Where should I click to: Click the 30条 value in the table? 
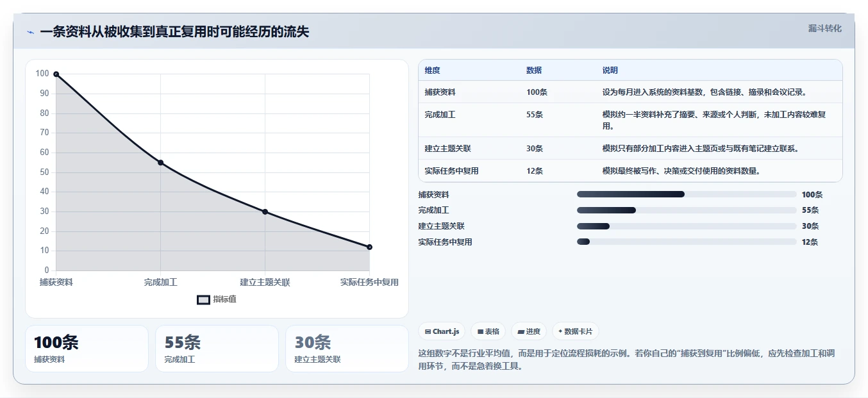535,149
